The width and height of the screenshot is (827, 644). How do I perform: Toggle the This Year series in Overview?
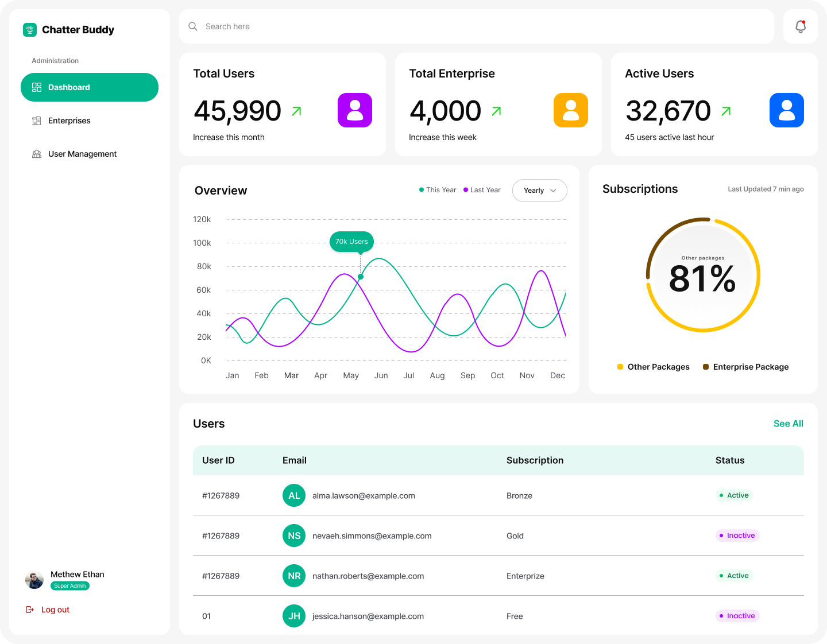pos(437,189)
